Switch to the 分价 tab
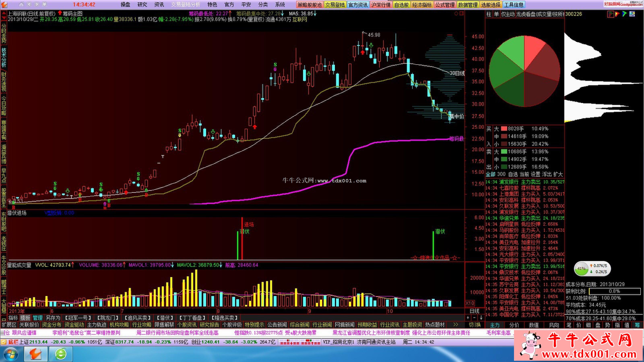This screenshot has width=644, height=362. point(514,325)
